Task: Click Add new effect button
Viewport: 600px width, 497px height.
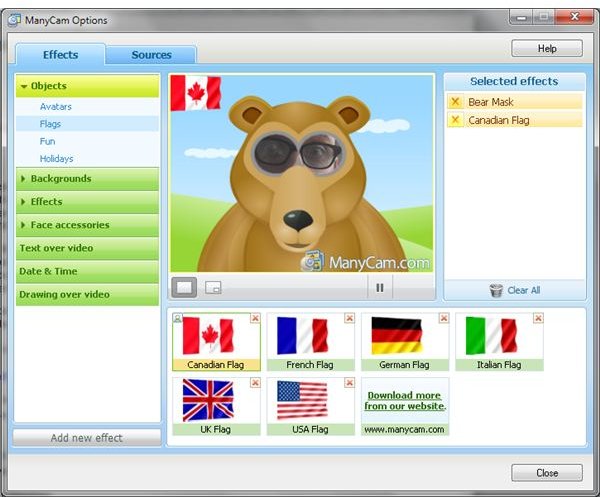Action: click(x=87, y=438)
